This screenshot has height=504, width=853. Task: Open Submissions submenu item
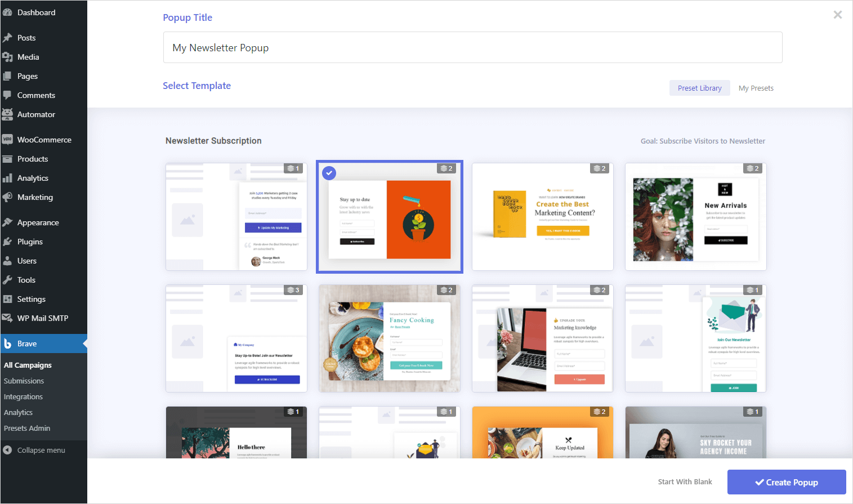tap(24, 381)
